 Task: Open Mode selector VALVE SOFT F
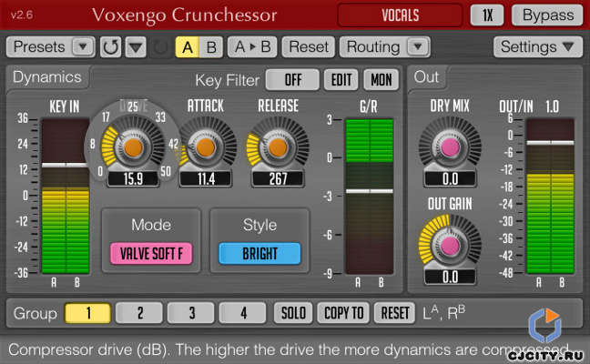point(151,254)
